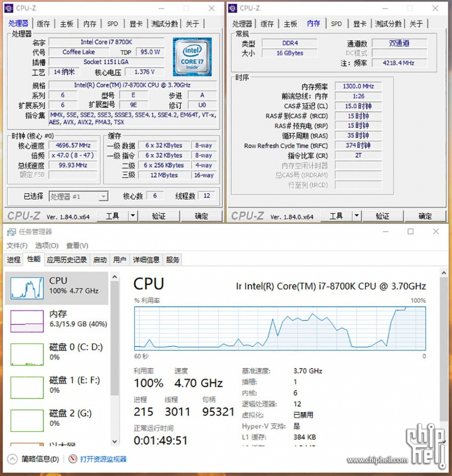Select 内存 item in performance sidebar
The width and height of the screenshot is (452, 476).
(57, 321)
